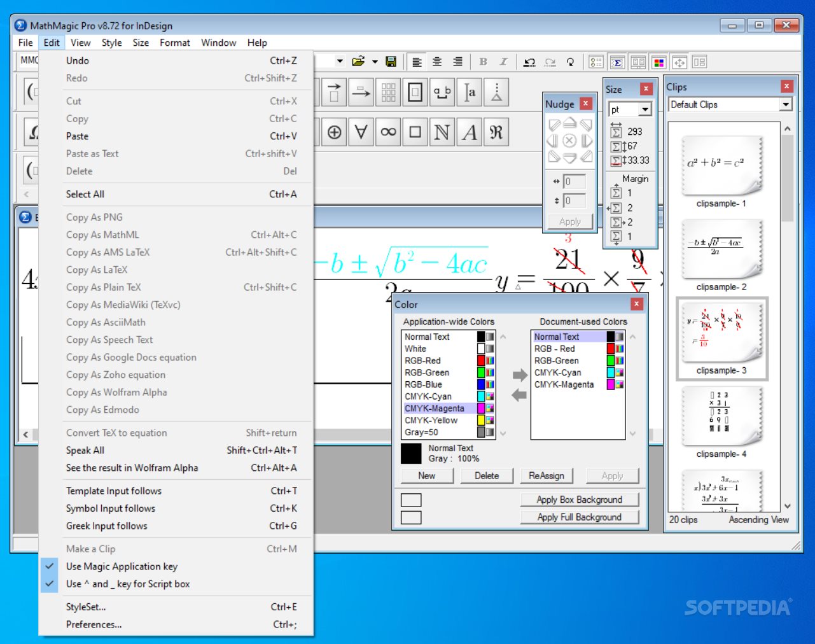Toggle bold formatting
The width and height of the screenshot is (815, 644).
[483, 62]
